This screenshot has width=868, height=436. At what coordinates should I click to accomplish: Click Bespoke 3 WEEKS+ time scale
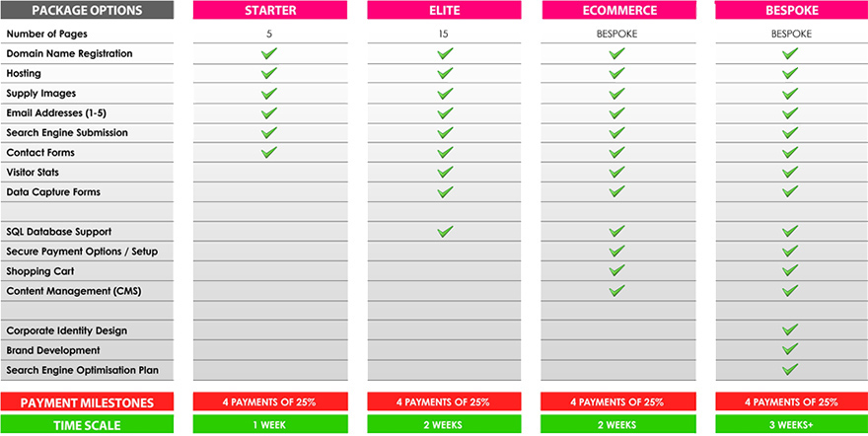click(x=792, y=425)
